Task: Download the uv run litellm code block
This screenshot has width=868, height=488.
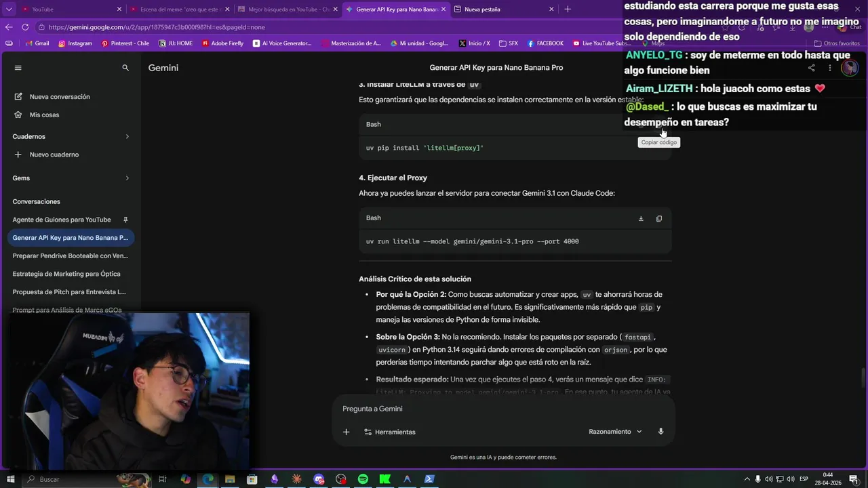Action: point(641,218)
